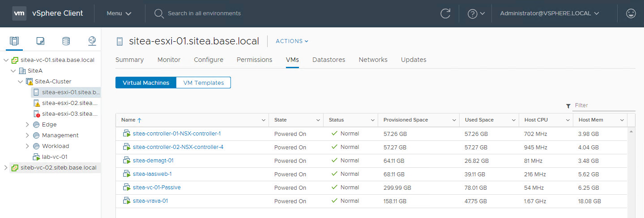The height and width of the screenshot is (218, 644).
Task: Switch to VMs and Templates inventory icon
Action: [x=40, y=41]
